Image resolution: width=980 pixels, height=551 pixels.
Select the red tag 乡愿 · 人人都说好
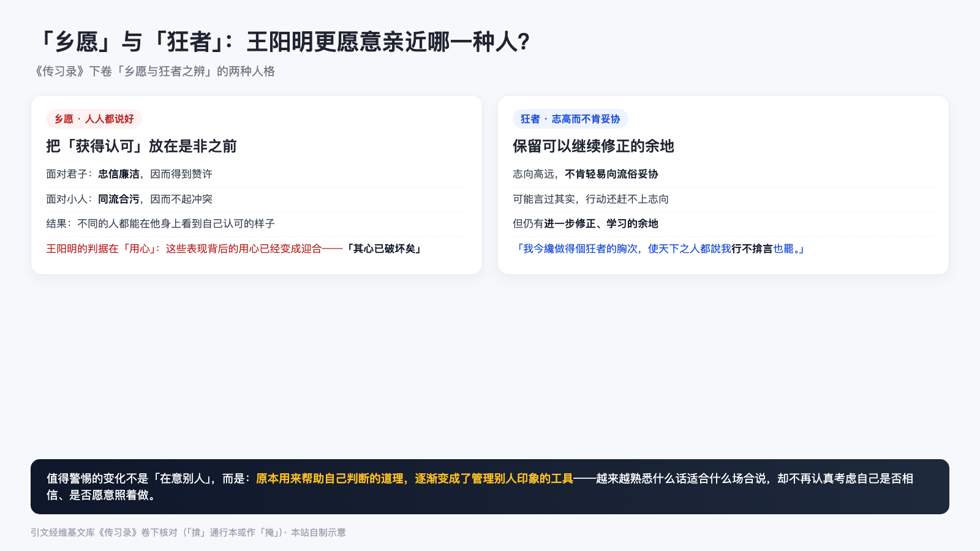(x=94, y=119)
